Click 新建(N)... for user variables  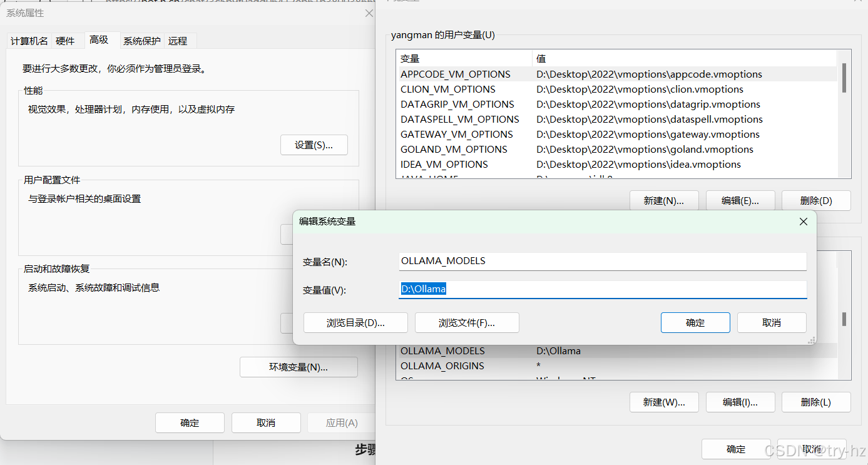click(x=664, y=201)
